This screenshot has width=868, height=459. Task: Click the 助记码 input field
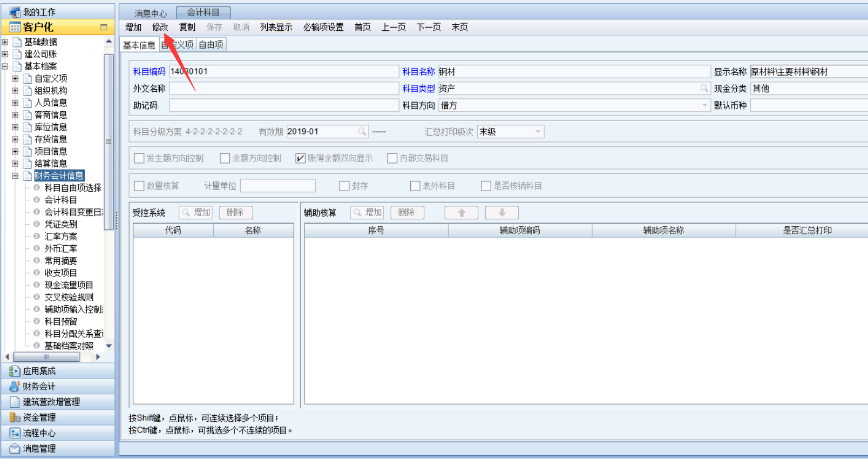coord(283,106)
